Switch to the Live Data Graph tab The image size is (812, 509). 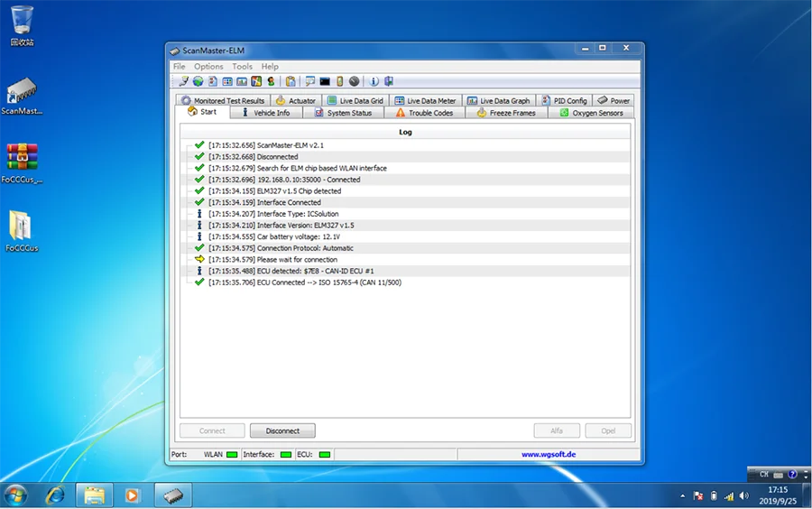pyautogui.click(x=499, y=100)
